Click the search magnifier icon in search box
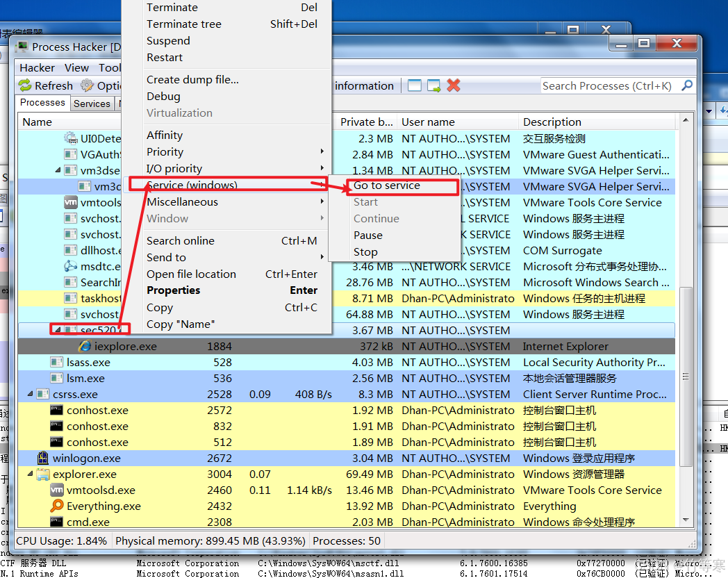Viewport: 728px width, 578px height. [x=687, y=85]
